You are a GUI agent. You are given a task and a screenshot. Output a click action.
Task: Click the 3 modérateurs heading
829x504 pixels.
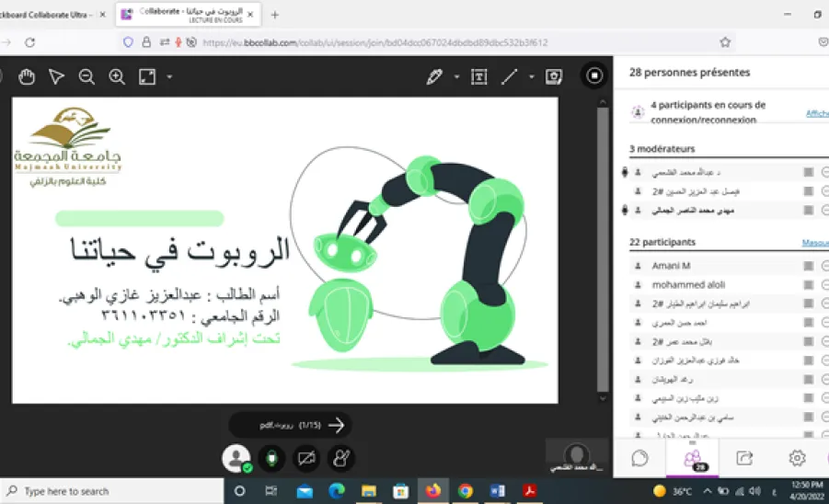click(662, 149)
